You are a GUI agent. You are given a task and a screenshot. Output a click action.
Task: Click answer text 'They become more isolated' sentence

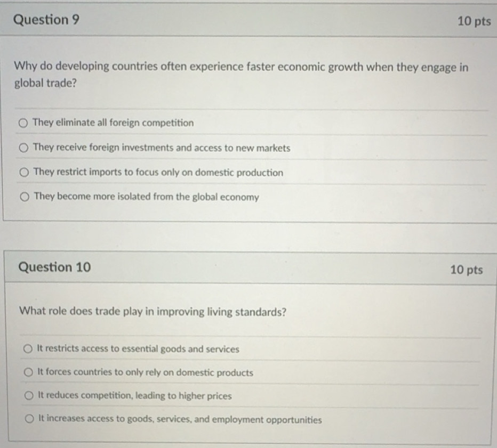tap(147, 197)
